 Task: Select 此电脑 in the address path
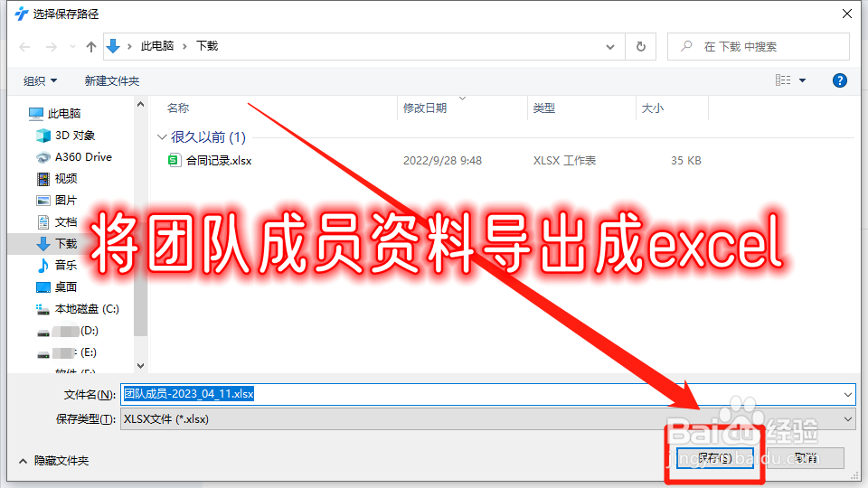[157, 46]
